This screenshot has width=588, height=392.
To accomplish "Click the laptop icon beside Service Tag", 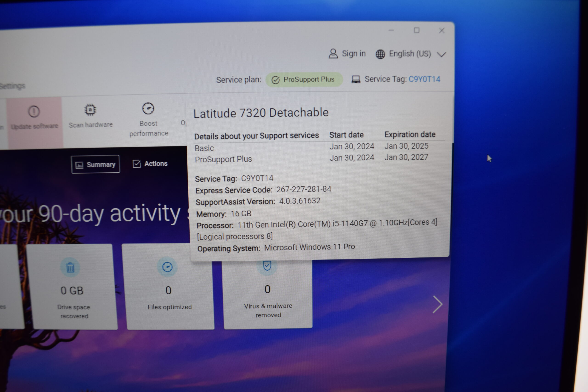I will (x=356, y=79).
